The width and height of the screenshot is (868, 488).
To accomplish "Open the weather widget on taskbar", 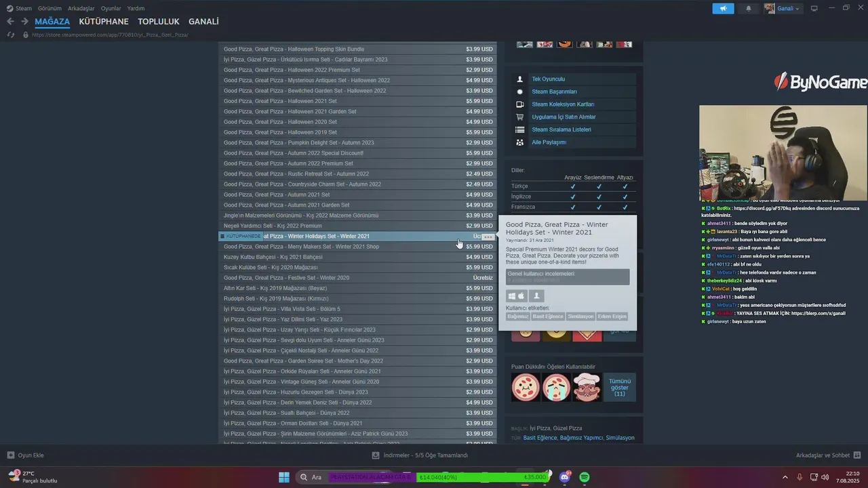I will [x=33, y=477].
